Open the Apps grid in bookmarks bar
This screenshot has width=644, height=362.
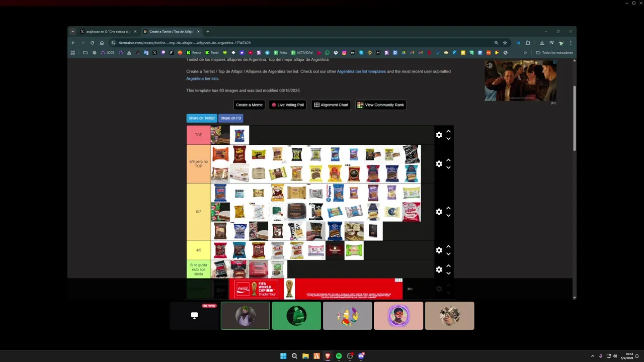(73, 52)
